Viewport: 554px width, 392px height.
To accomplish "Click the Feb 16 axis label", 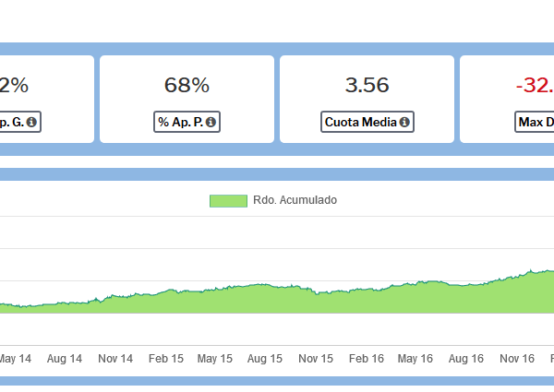I will point(367,359).
